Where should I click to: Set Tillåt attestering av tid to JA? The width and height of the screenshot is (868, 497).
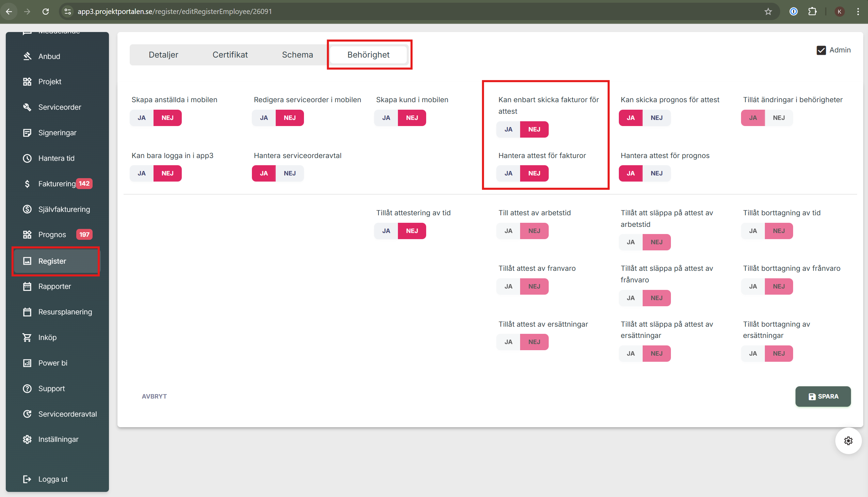pyautogui.click(x=386, y=231)
